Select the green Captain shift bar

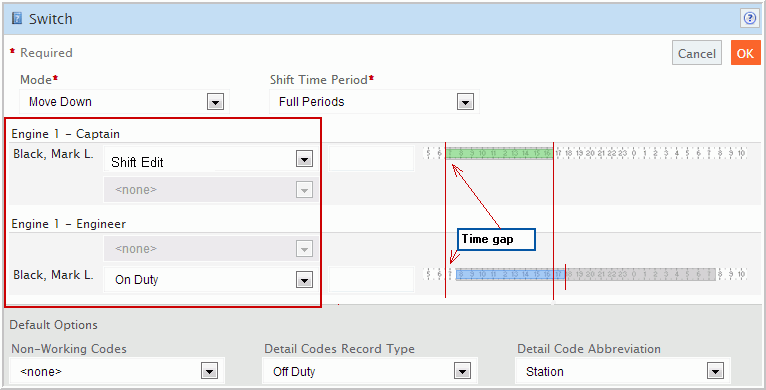[499, 153]
